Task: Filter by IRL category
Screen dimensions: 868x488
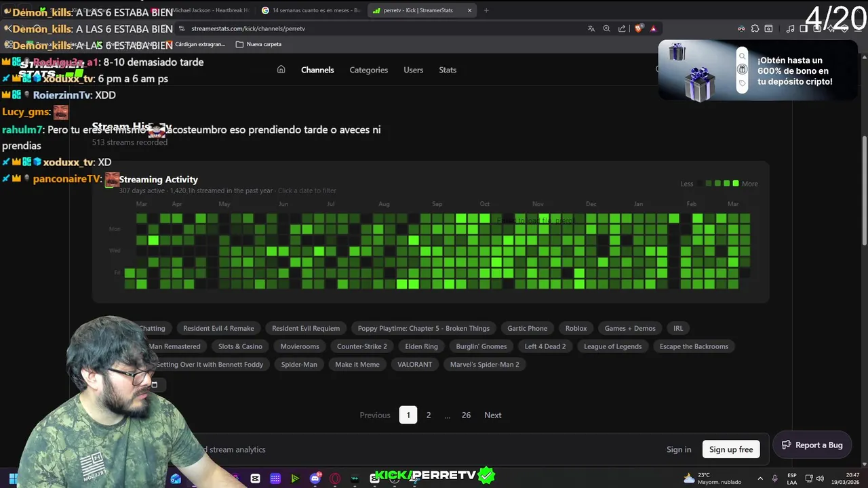Action: tap(678, 328)
